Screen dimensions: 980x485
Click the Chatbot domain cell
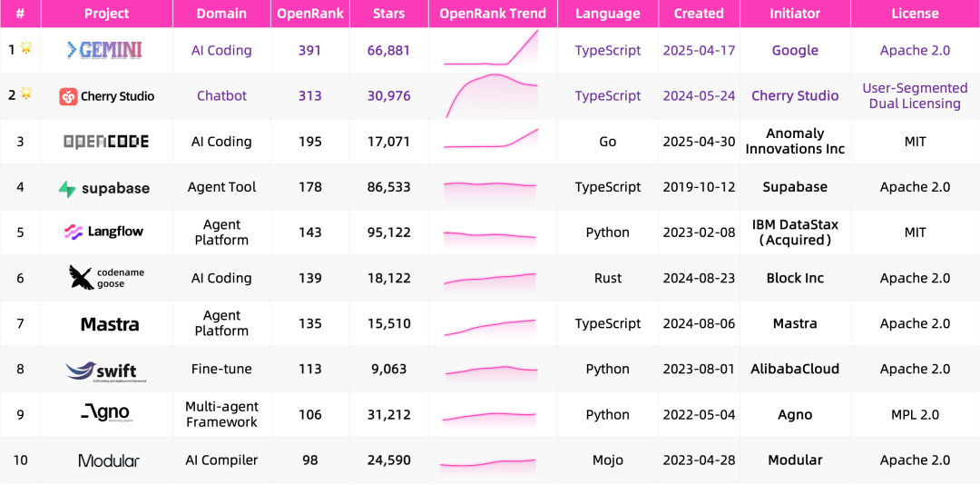(x=222, y=95)
